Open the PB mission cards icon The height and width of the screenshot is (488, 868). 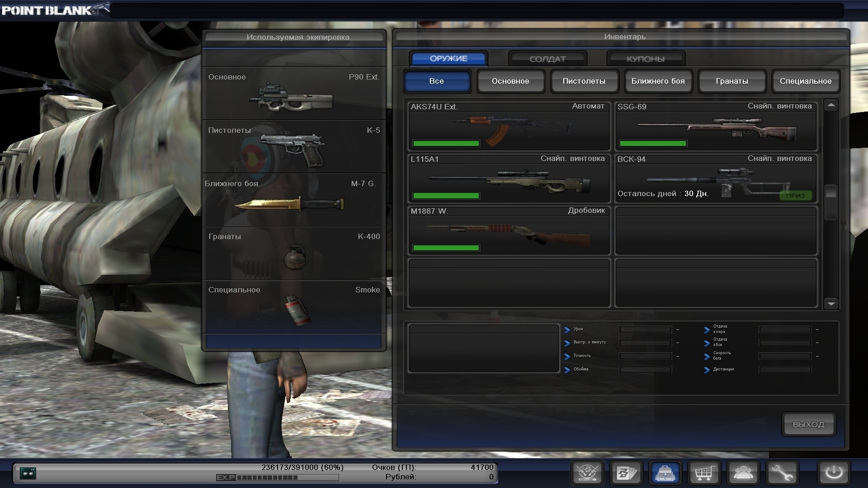point(627,473)
